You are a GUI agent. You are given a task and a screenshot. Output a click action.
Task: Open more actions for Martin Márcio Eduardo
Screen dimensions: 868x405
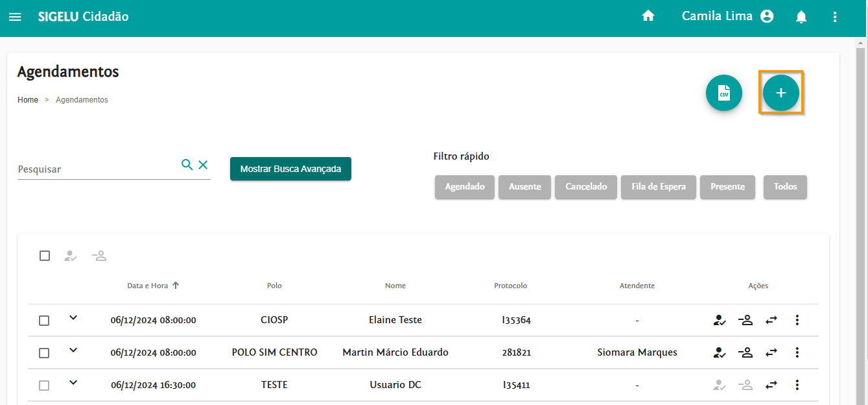pyautogui.click(x=797, y=352)
